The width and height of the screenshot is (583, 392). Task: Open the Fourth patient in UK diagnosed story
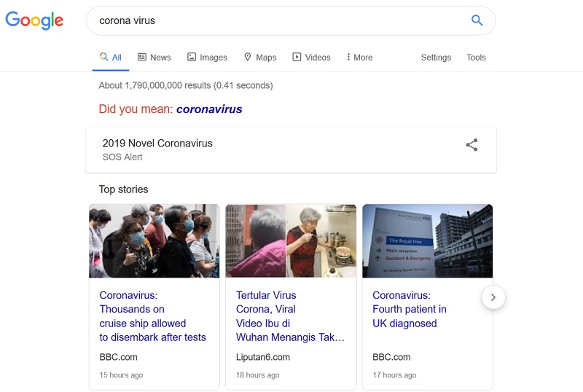(409, 309)
